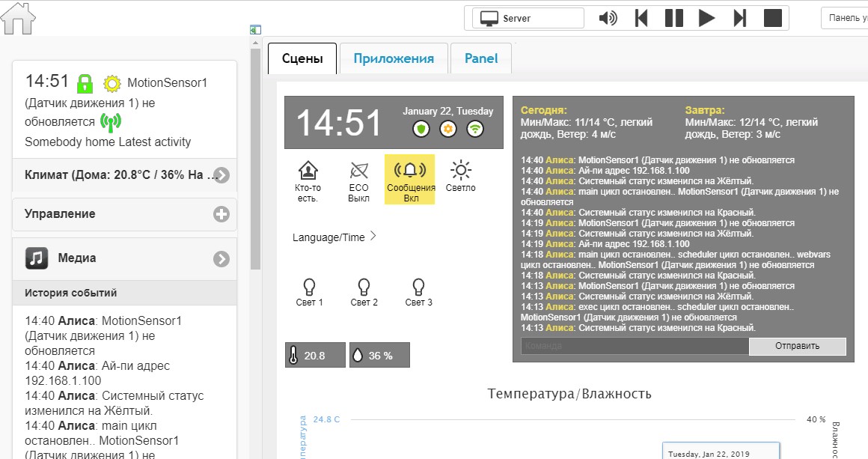The width and height of the screenshot is (868, 459).
Task: Pause media playback
Action: click(673, 18)
